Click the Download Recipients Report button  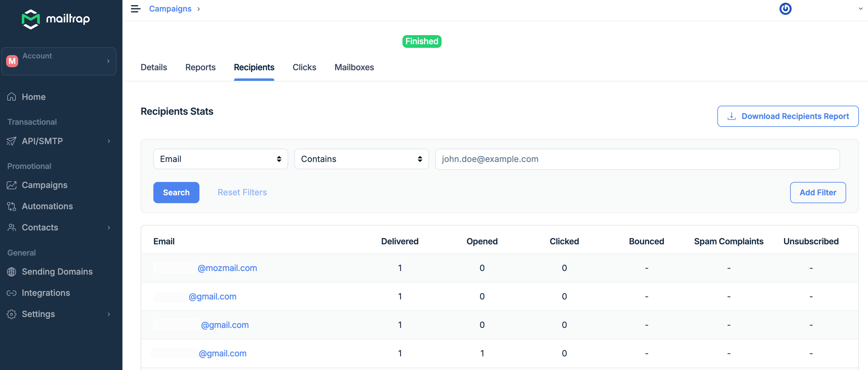coord(787,116)
